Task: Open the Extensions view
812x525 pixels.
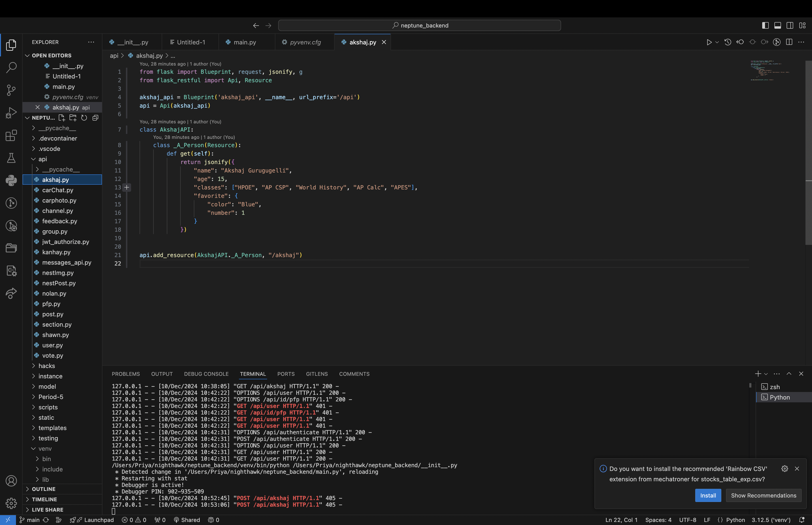Action: click(11, 135)
